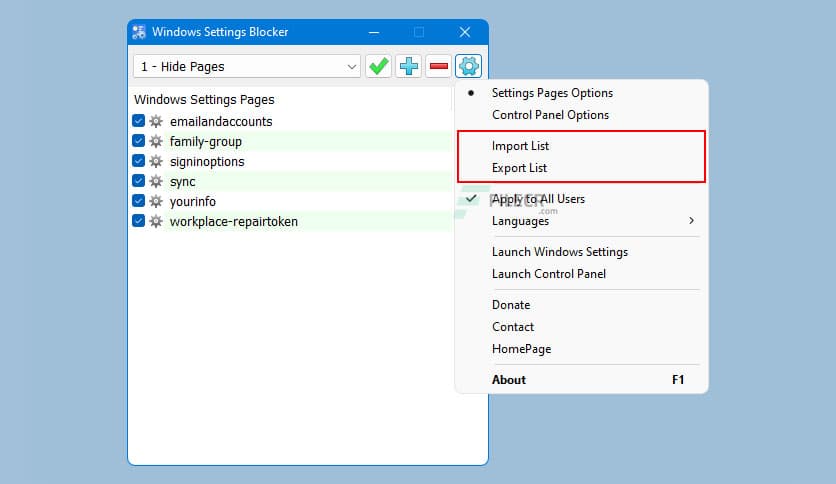The height and width of the screenshot is (484, 836).
Task: Close the Windows Settings Blocker window
Action: 465,33
